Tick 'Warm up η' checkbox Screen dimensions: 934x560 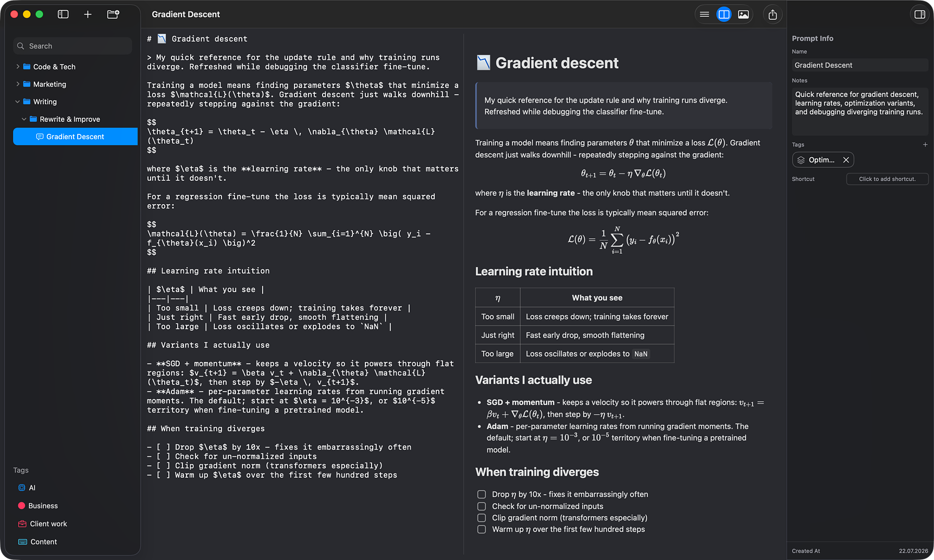pos(482,529)
